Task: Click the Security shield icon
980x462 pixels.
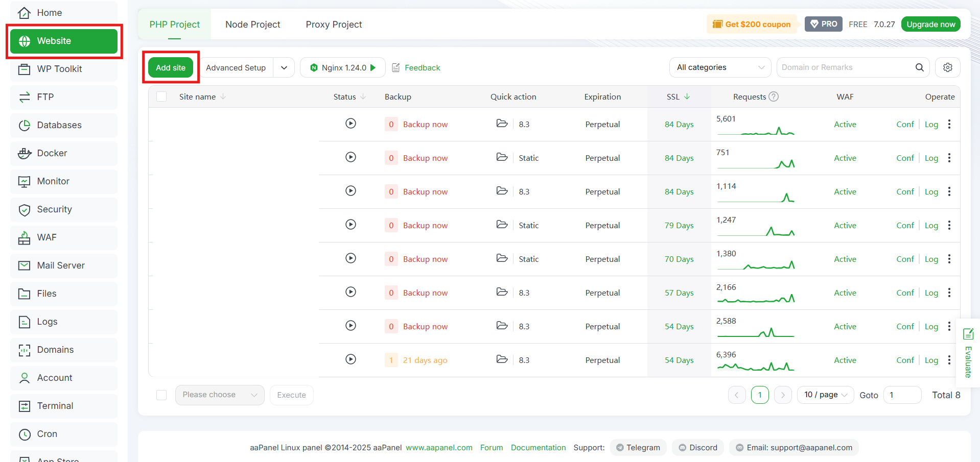Action: pyautogui.click(x=24, y=210)
